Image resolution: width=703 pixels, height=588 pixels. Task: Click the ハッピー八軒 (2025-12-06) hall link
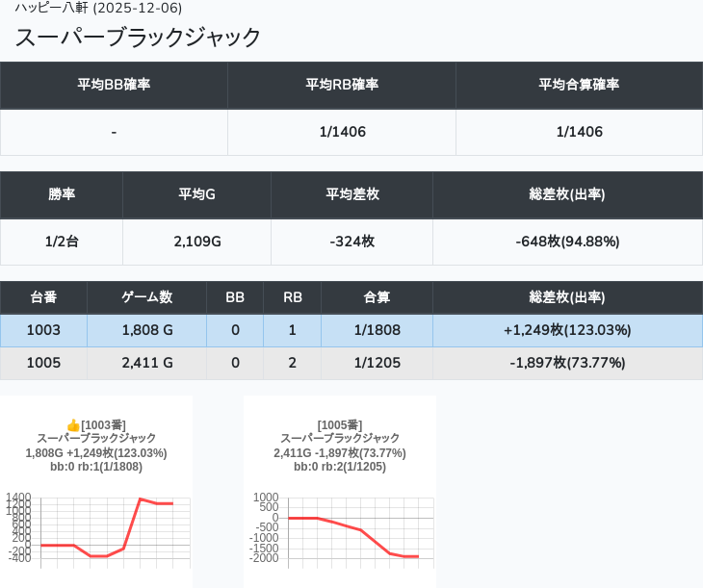click(98, 9)
